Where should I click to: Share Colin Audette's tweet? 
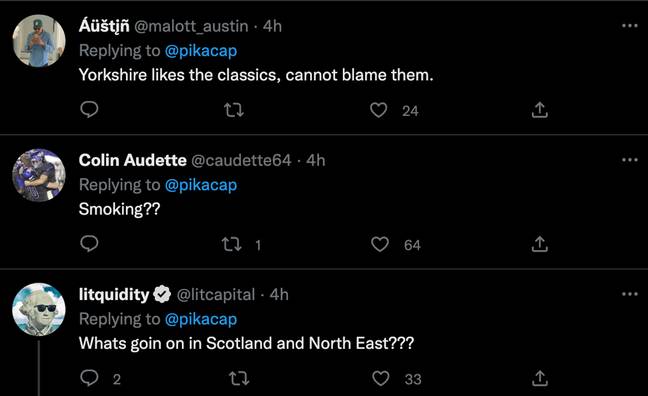[x=540, y=244]
